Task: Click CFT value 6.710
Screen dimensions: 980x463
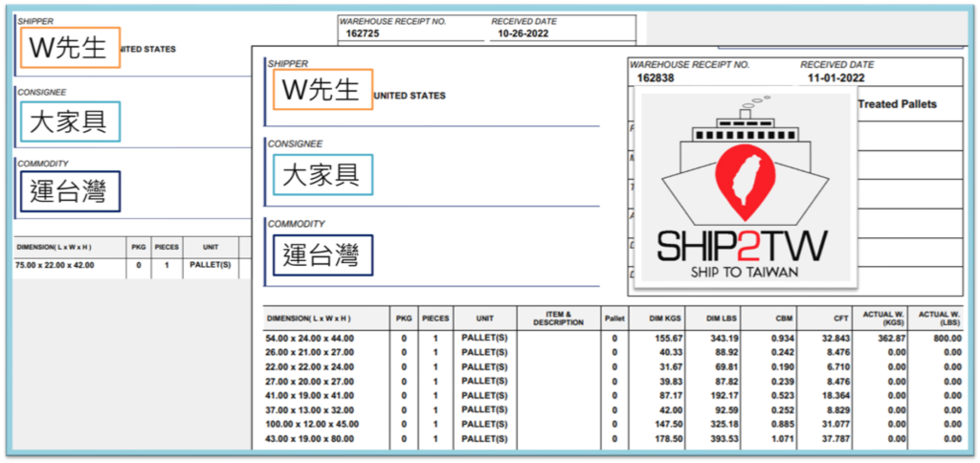Action: 838,366
